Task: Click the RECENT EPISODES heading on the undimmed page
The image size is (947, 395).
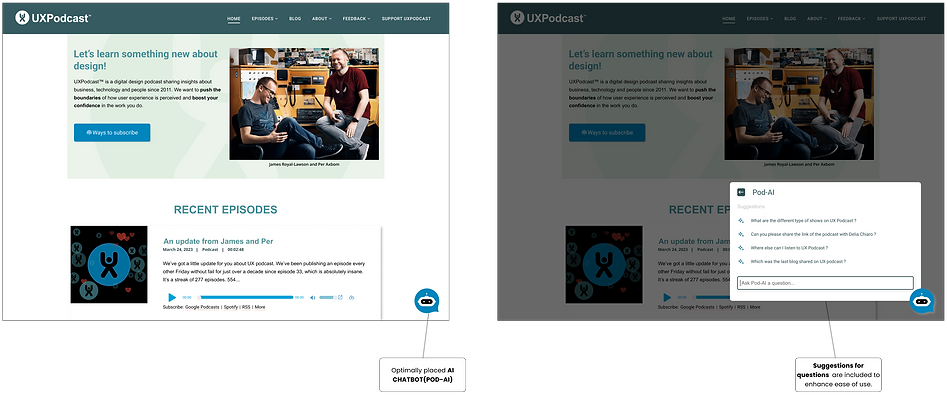Action: pos(225,210)
